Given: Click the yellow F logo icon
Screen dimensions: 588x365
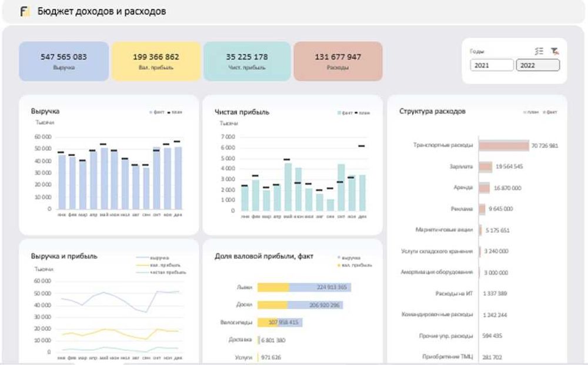Looking at the screenshot, I should click(25, 11).
